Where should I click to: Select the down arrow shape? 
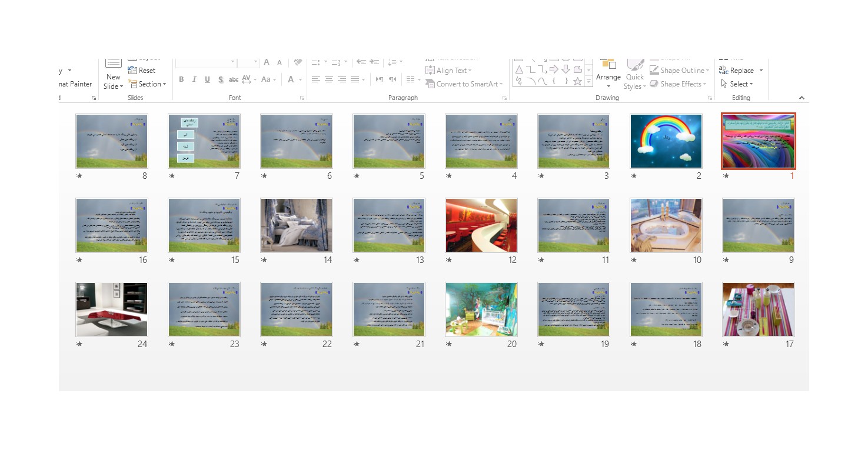(x=566, y=70)
